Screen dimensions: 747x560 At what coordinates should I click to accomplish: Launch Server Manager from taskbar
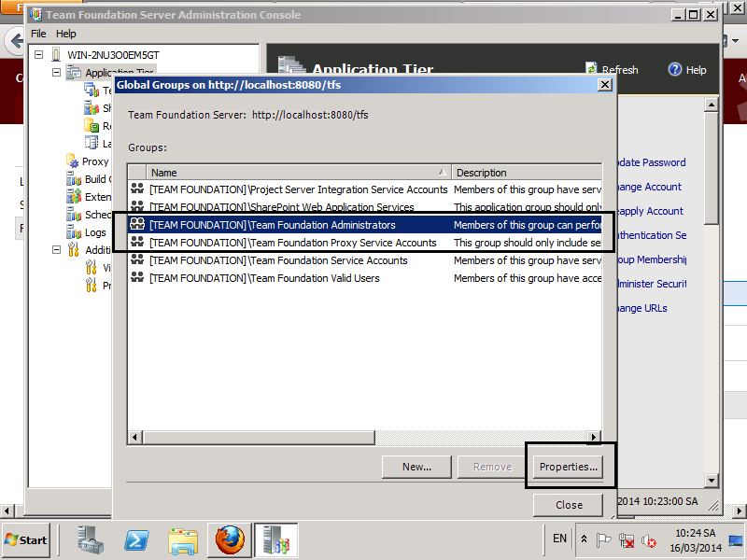pos(91,540)
